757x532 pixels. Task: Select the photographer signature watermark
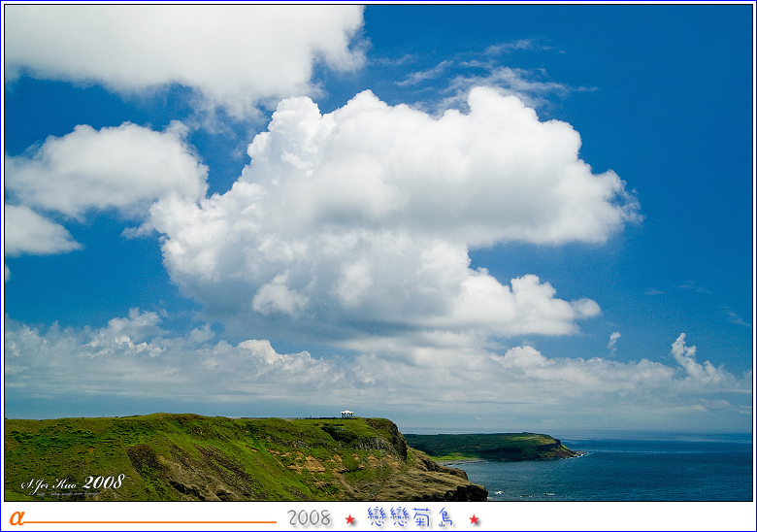point(72,484)
